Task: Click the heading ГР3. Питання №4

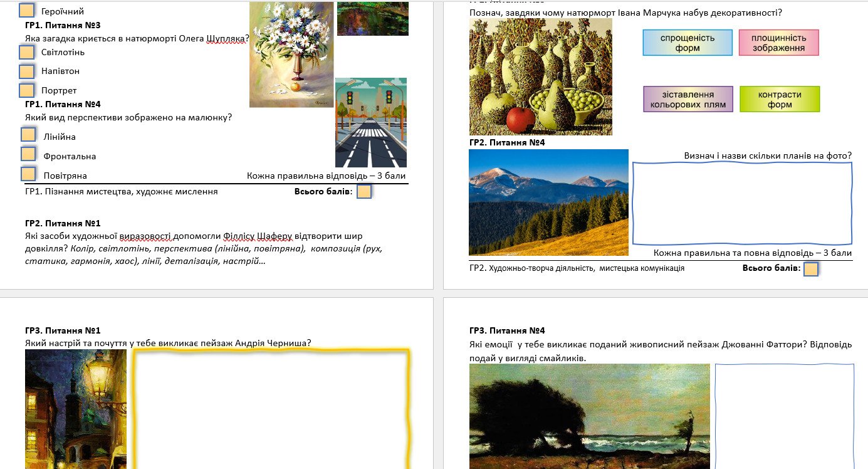Action: (507, 330)
